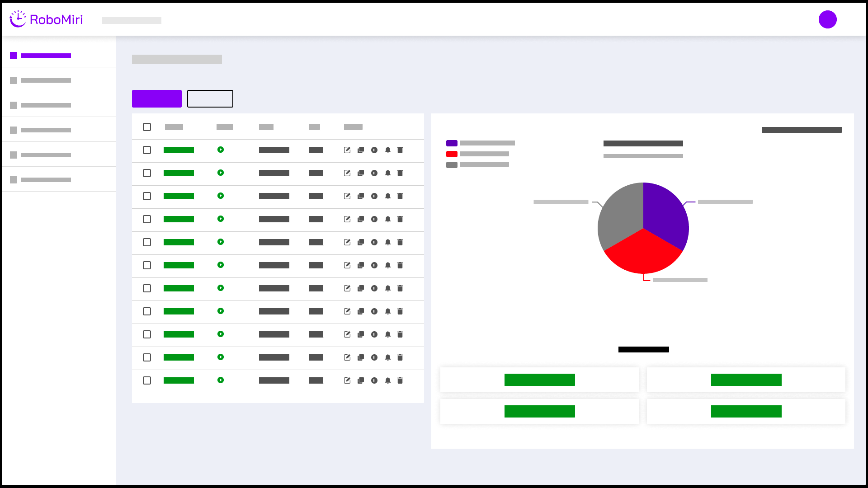Click the red color swatch in the chart legend
868x488 pixels.
[x=452, y=154]
